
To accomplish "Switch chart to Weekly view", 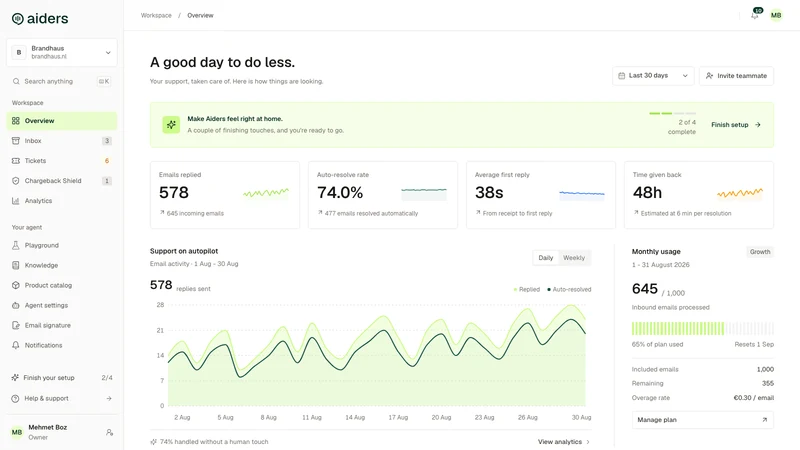I will click(574, 258).
